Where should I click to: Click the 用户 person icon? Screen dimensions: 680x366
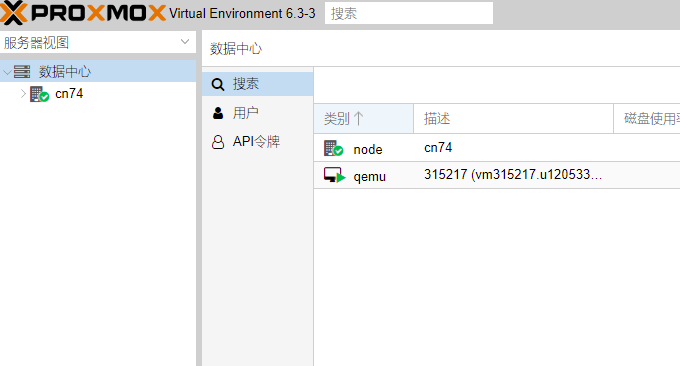tap(218, 113)
